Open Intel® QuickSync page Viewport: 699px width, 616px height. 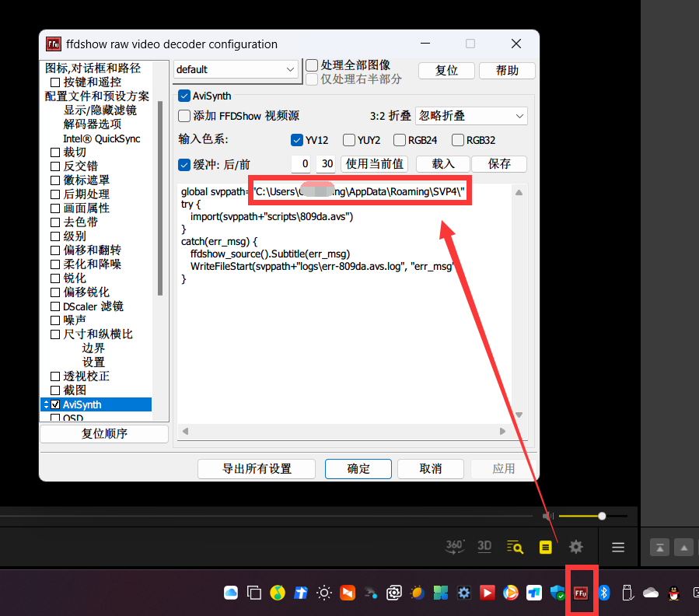(x=102, y=138)
